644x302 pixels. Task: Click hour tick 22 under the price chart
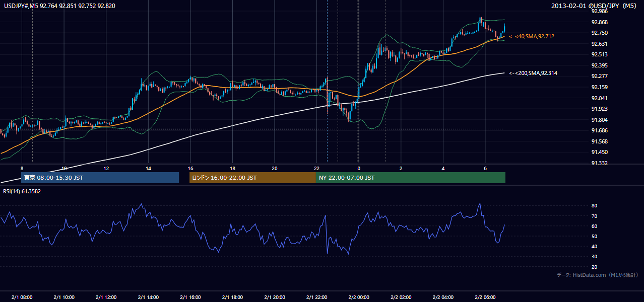pos(316,168)
